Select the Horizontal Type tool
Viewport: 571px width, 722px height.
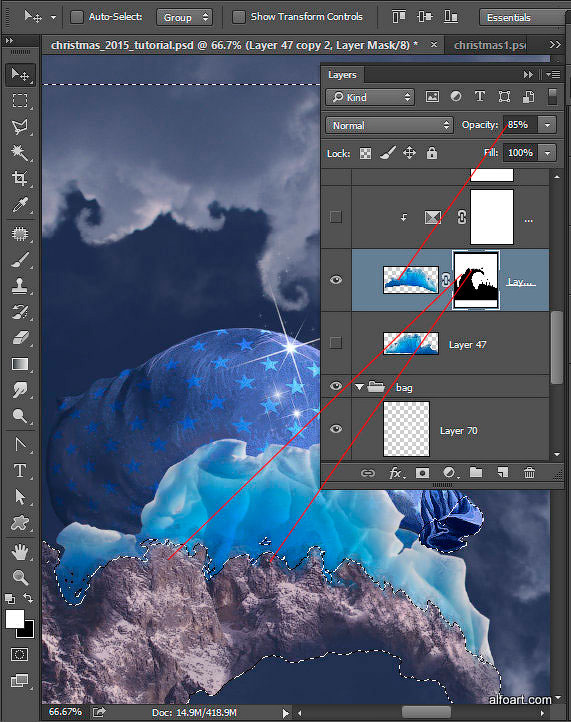20,471
